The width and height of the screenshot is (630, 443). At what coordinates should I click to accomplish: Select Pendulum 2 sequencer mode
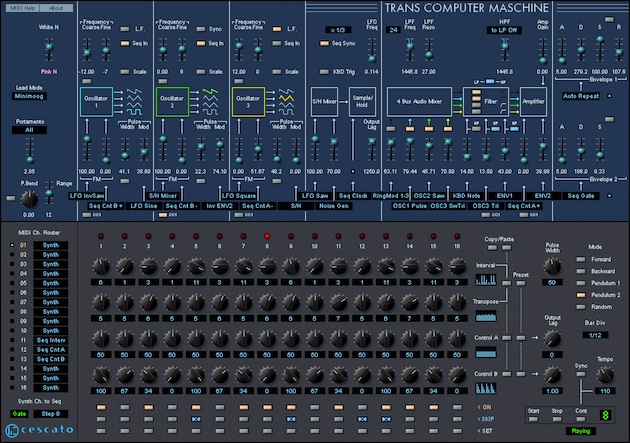581,295
